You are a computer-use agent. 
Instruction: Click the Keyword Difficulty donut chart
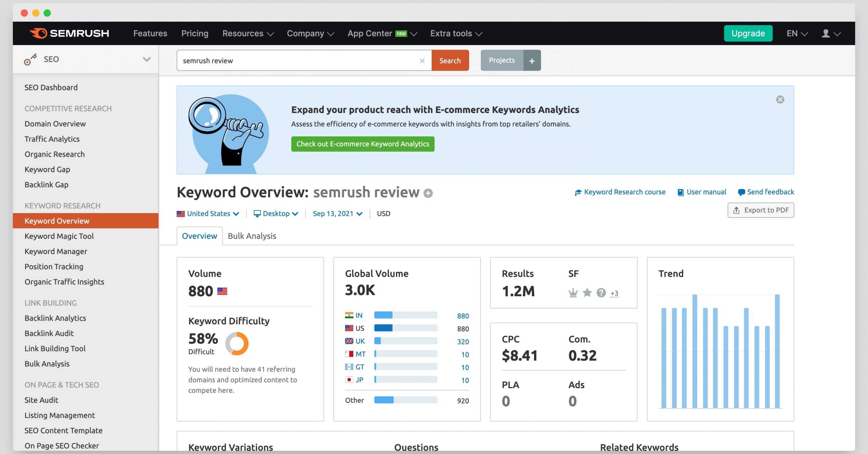coord(237,343)
